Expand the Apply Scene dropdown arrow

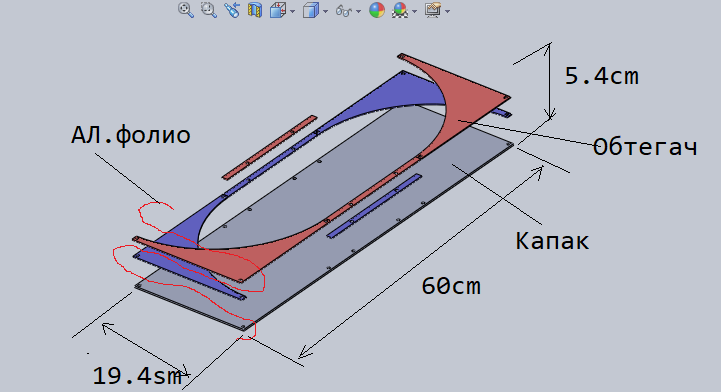point(414,11)
